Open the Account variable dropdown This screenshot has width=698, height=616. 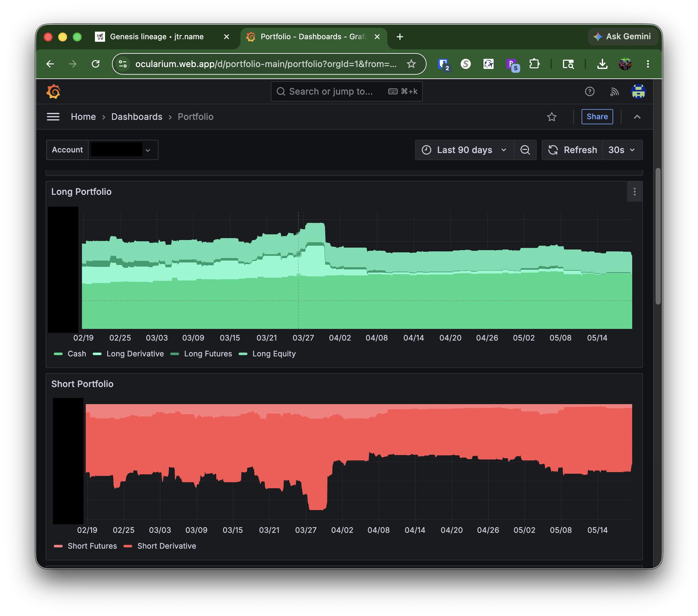click(123, 150)
